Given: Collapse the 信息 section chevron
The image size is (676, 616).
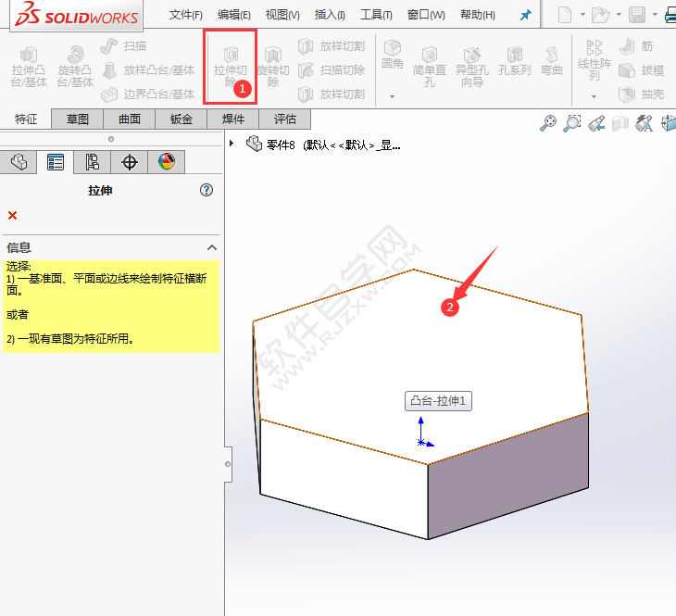Looking at the screenshot, I should (212, 247).
